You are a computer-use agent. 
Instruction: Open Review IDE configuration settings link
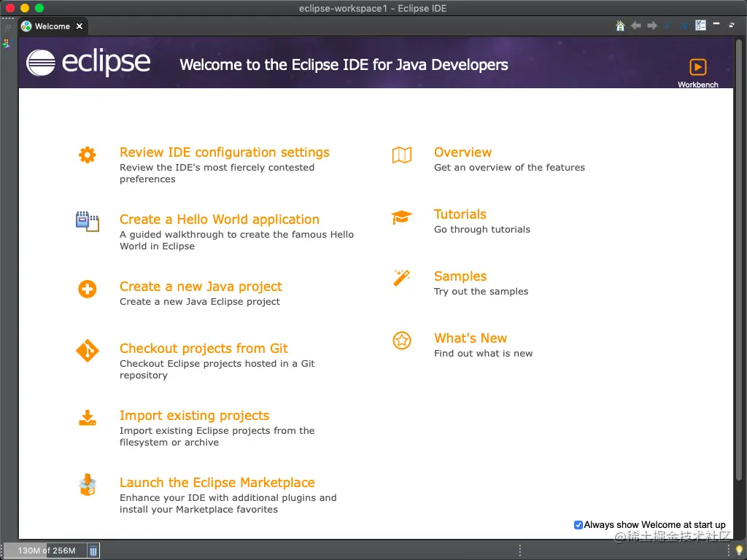point(225,152)
